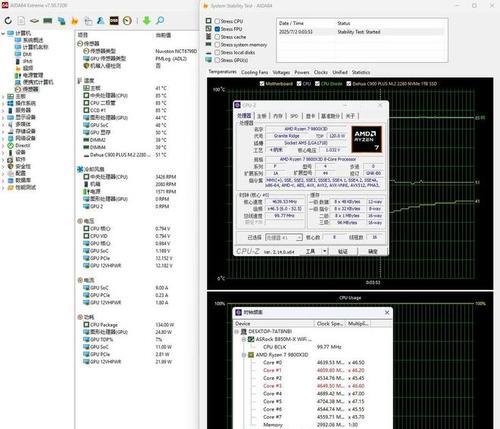Image resolution: width=500 pixels, height=429 pixels.
Task: Enable the Stress CPU checkbox
Action: [217, 21]
